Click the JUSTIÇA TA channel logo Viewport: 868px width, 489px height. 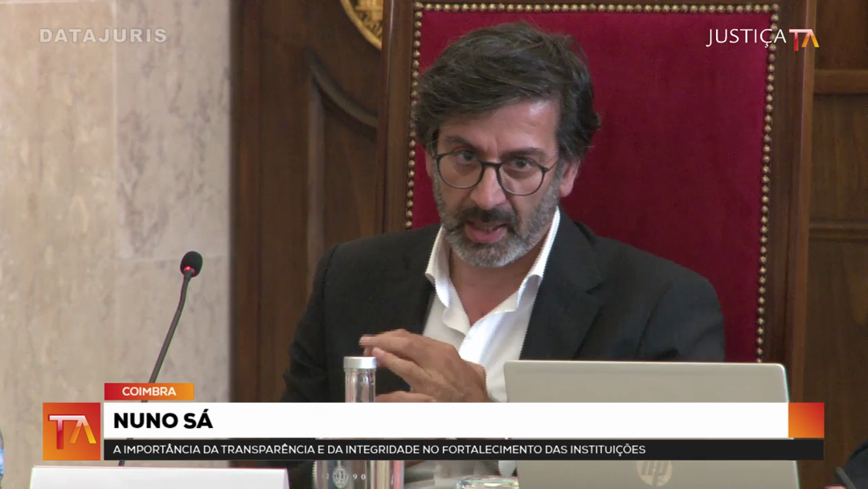pyautogui.click(x=762, y=38)
